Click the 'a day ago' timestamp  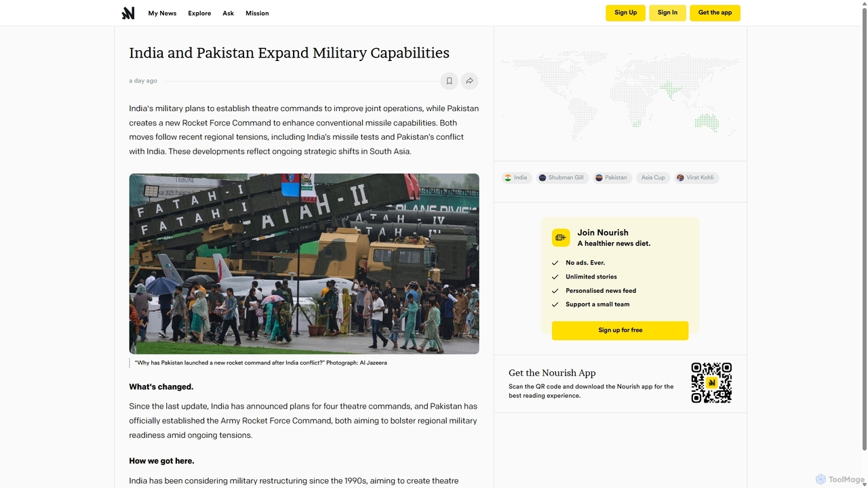click(143, 81)
